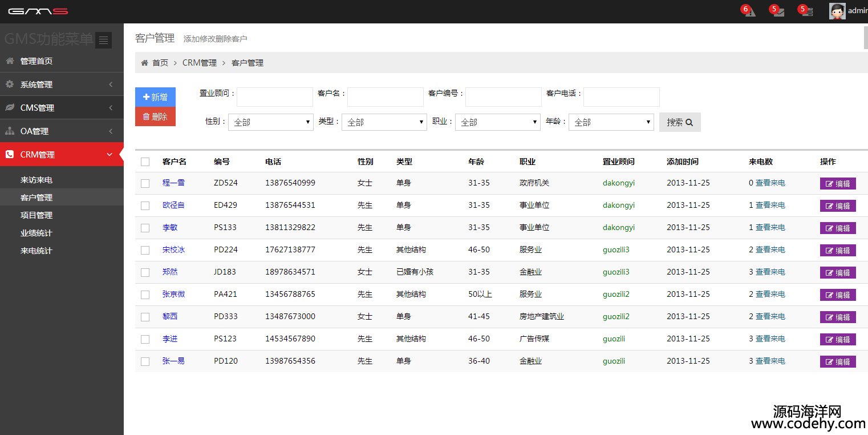
Task: Click the admin avatar picture
Action: pyautogui.click(x=837, y=11)
